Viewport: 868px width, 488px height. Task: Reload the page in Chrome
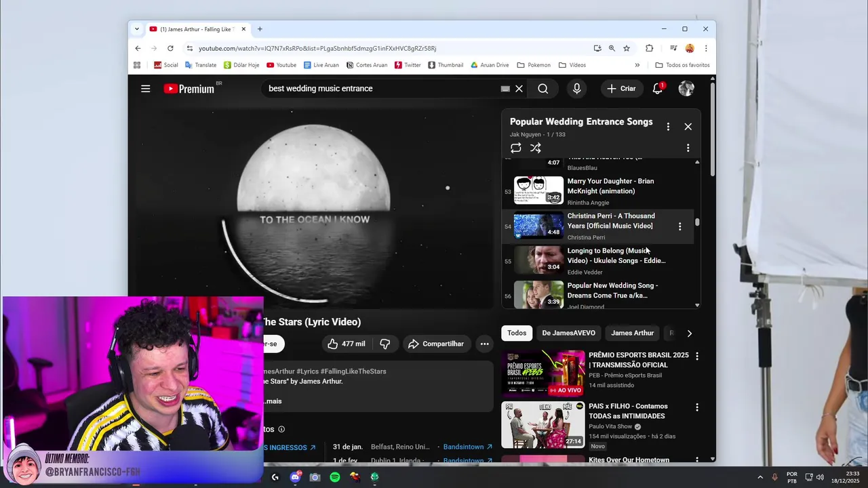[170, 48]
